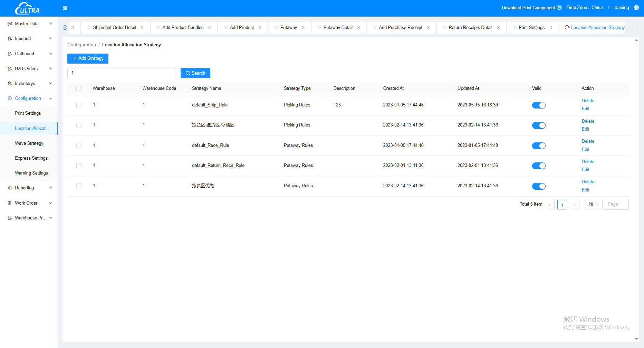Open Warning Settings in the sidebar
This screenshot has width=644, height=348.
pos(31,173)
